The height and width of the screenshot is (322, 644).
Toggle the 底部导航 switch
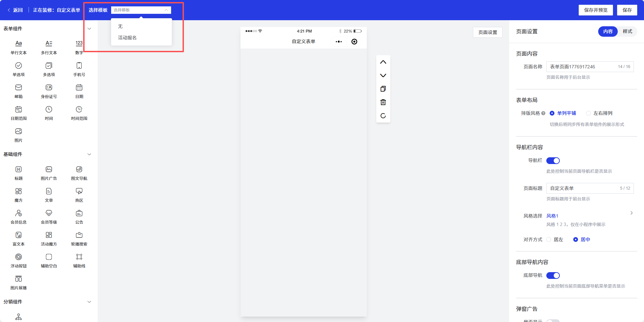(x=553, y=276)
